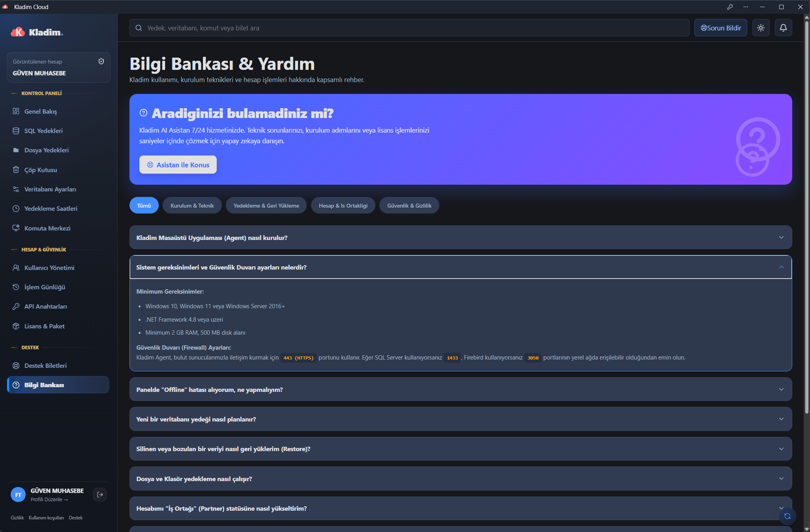Open Genel Bakış dashboard icon

tap(16, 111)
